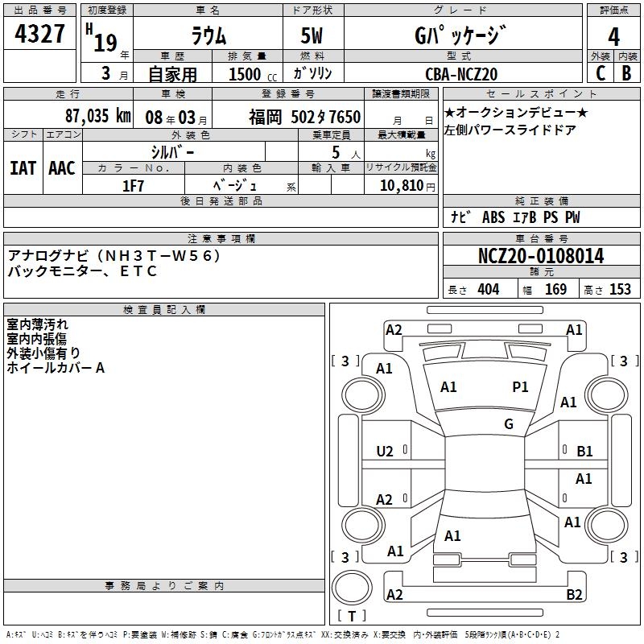This screenshot has width=644, height=644.
Task: Click length value 404
Action: point(489,290)
